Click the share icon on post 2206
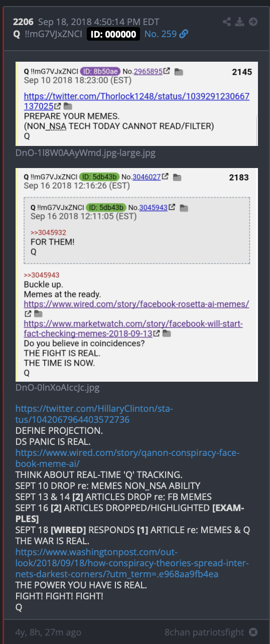 (x=227, y=22)
